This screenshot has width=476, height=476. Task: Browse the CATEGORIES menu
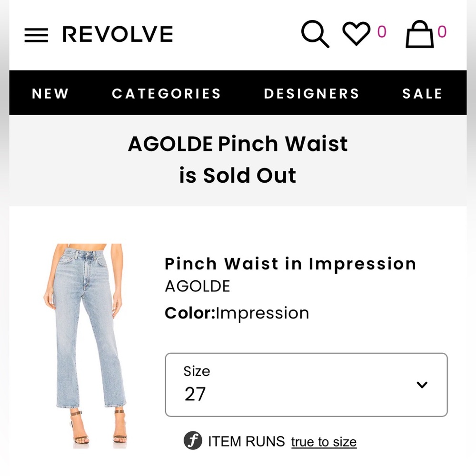point(166,94)
